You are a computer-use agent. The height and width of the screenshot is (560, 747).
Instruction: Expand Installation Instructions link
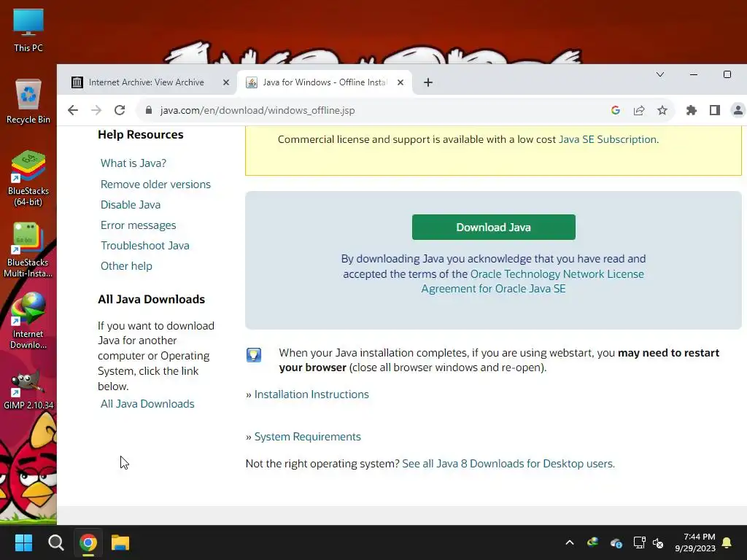tap(311, 394)
